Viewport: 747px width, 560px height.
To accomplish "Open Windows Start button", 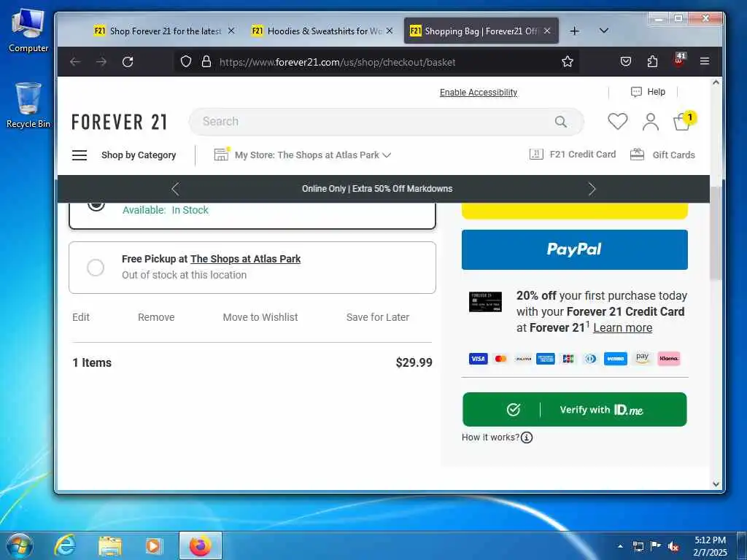I will pos(19,546).
